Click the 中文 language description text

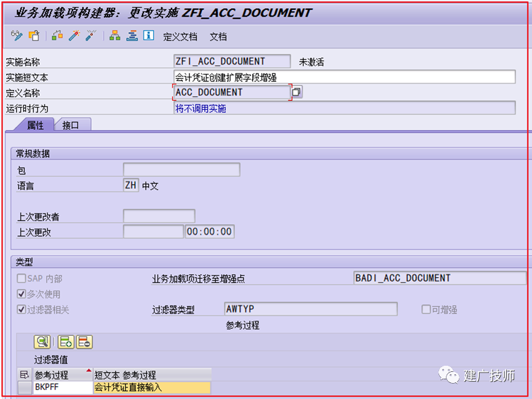[150, 186]
